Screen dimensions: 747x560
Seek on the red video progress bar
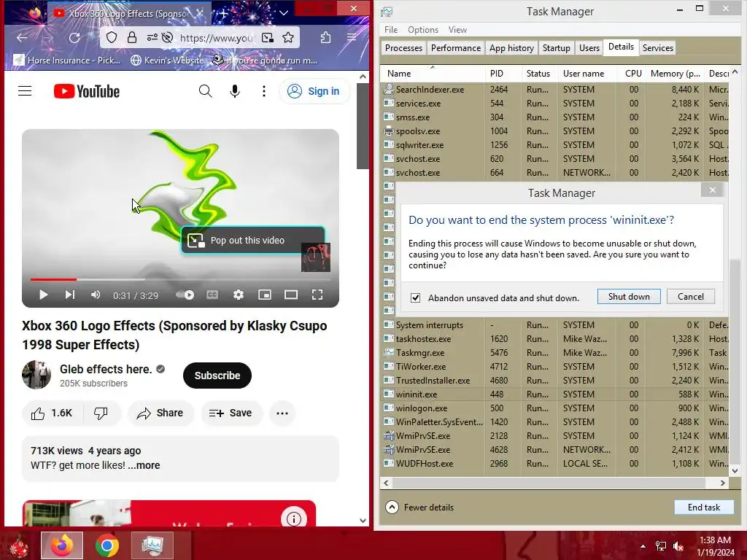point(180,279)
